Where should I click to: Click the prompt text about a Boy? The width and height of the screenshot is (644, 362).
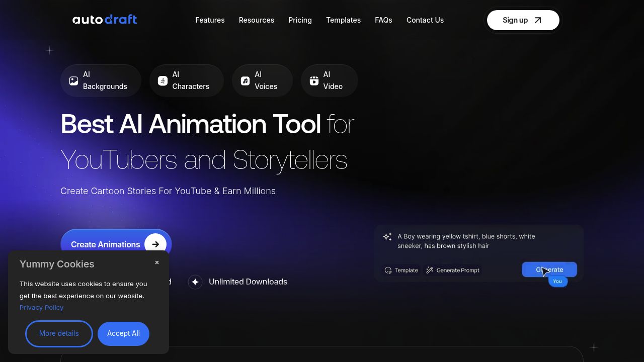click(466, 241)
